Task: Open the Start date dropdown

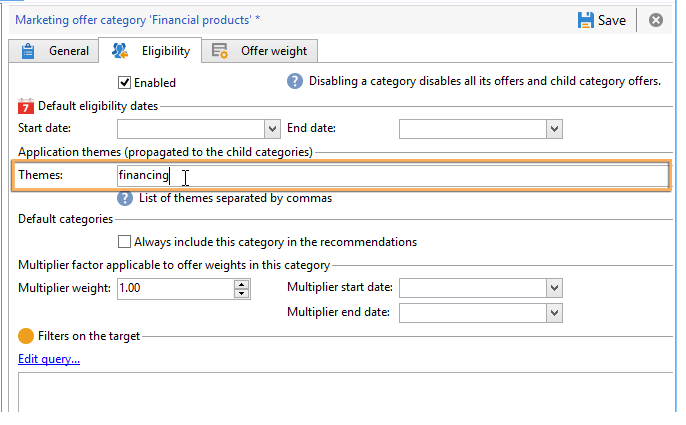Action: tap(272, 128)
